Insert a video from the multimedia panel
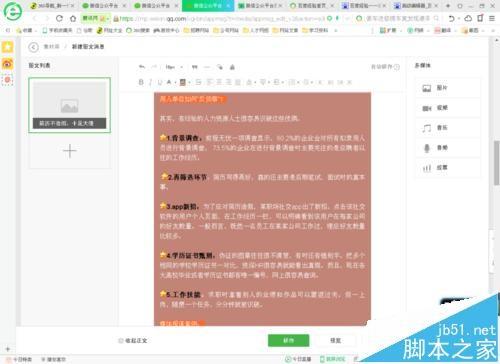Viewport: 500px width, 364px height. pos(447,108)
